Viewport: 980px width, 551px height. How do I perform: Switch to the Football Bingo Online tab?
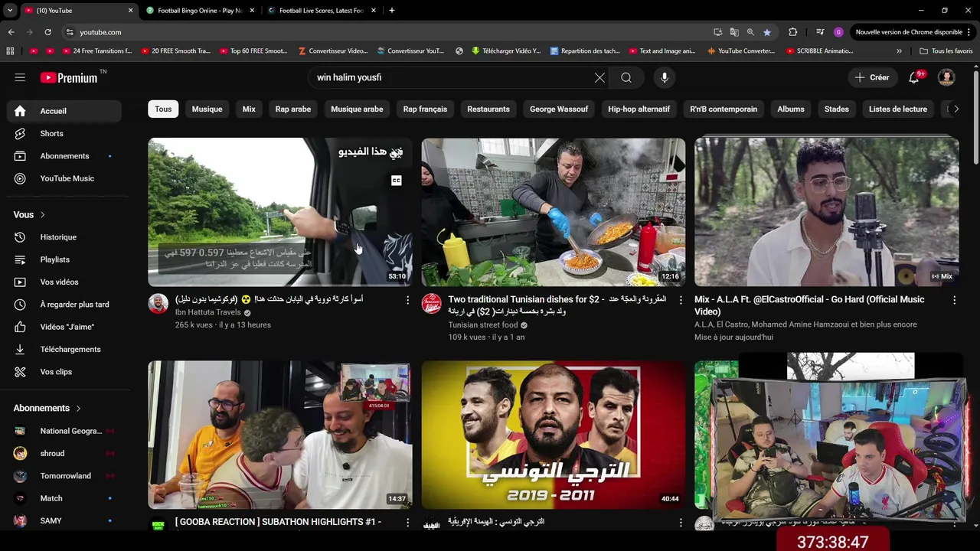(200, 11)
